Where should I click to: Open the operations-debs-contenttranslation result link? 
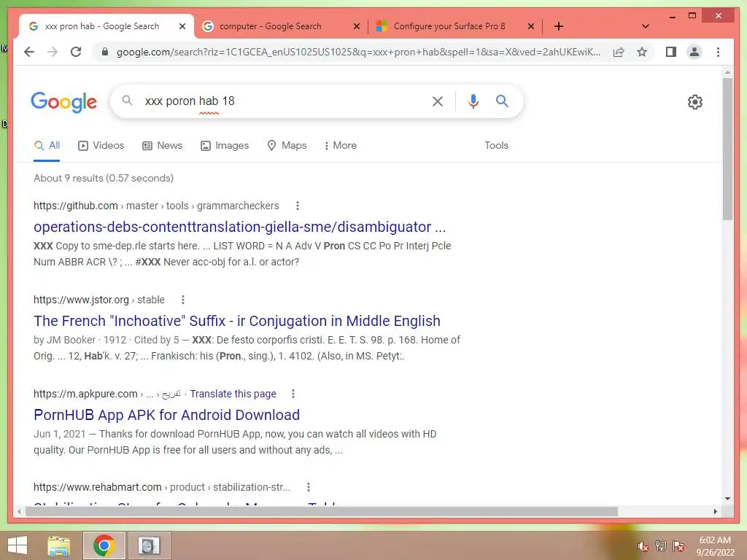pos(239,227)
